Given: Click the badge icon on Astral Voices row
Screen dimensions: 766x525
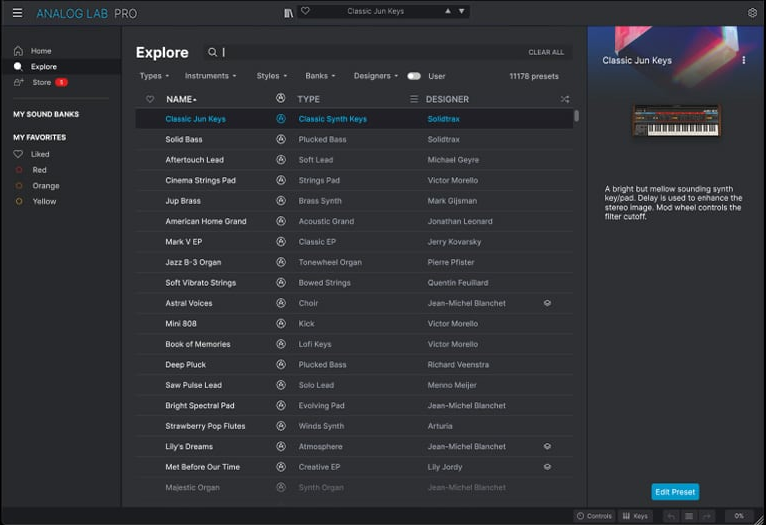Looking at the screenshot, I should tap(547, 303).
